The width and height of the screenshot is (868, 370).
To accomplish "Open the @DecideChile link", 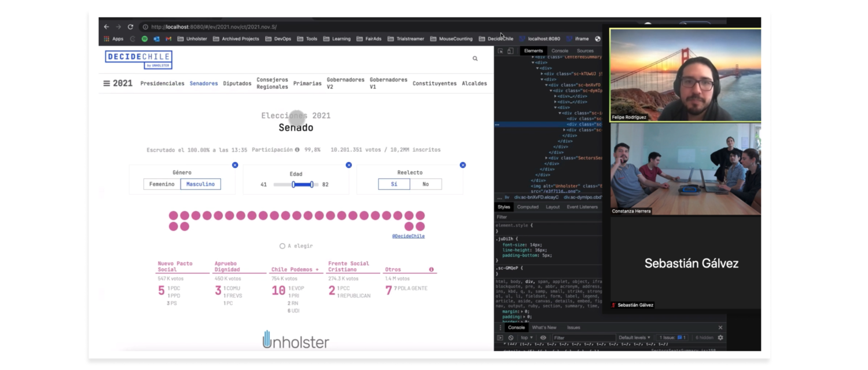I will [409, 236].
